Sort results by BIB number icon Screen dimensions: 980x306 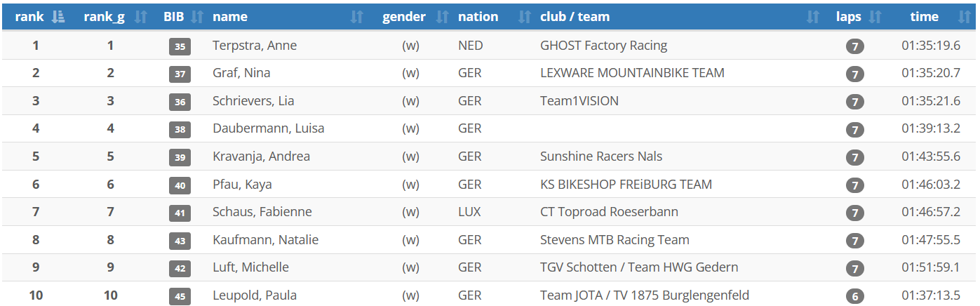(197, 17)
